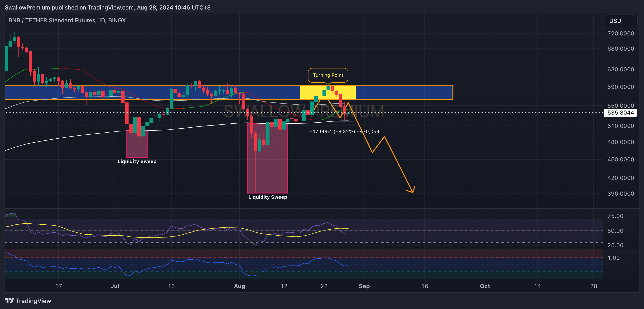Click the 396.0000 price axis label

pos(620,194)
